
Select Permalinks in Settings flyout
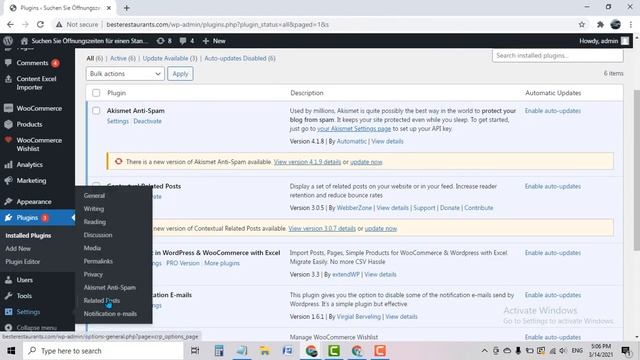click(x=98, y=261)
